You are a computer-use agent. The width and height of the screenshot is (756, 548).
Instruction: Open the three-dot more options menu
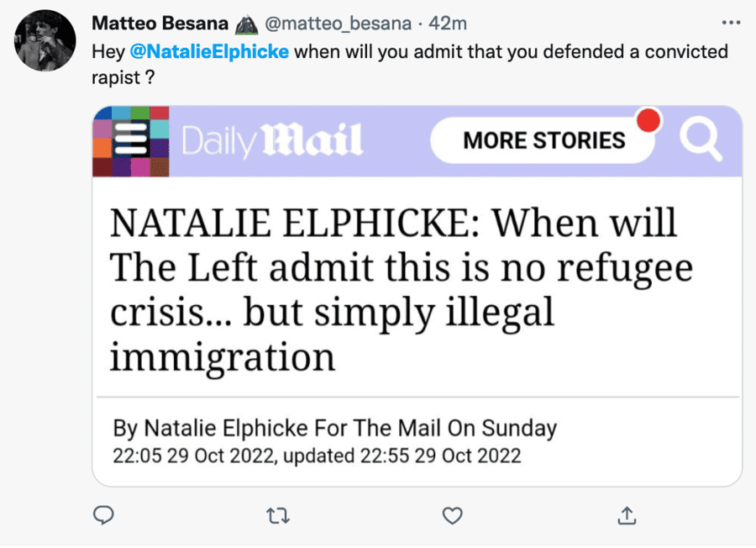[732, 23]
